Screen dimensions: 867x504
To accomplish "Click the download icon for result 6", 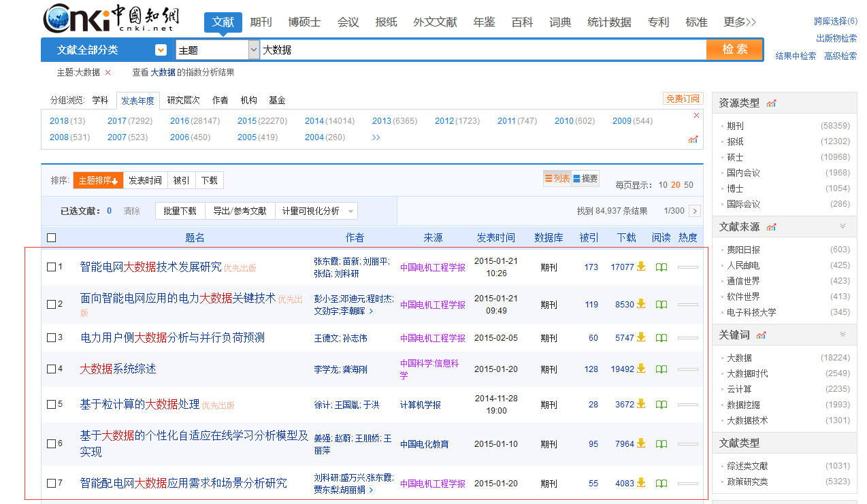I will click(640, 443).
